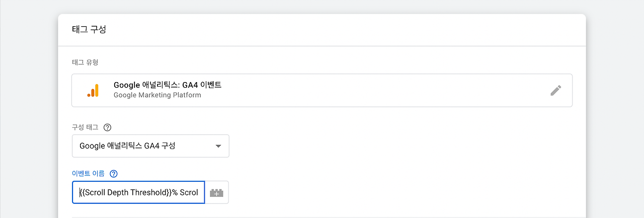Viewport: 644px width, 218px height.
Task: Click the '% Scrol' text at field end
Action: pyautogui.click(x=186, y=193)
